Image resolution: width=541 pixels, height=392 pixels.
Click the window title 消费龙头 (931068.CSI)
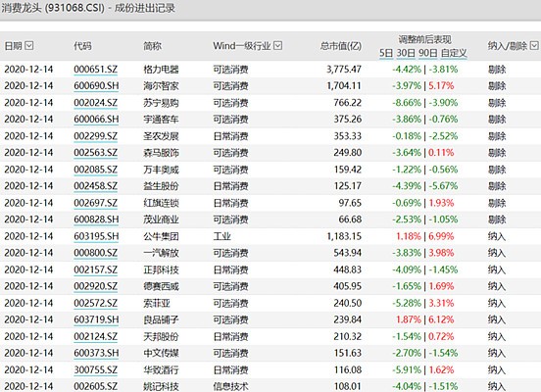tap(53, 8)
